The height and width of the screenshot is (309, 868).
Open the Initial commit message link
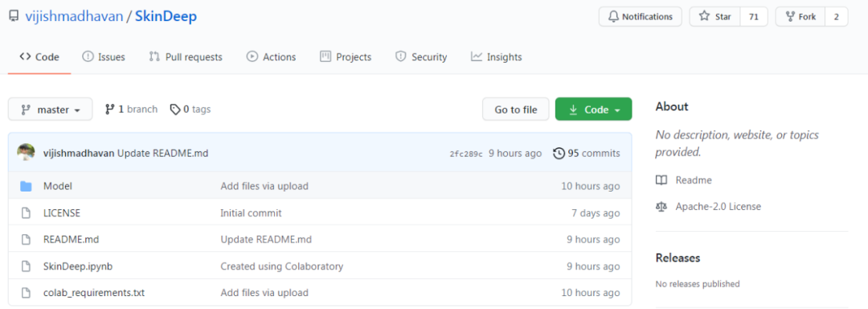(x=251, y=212)
